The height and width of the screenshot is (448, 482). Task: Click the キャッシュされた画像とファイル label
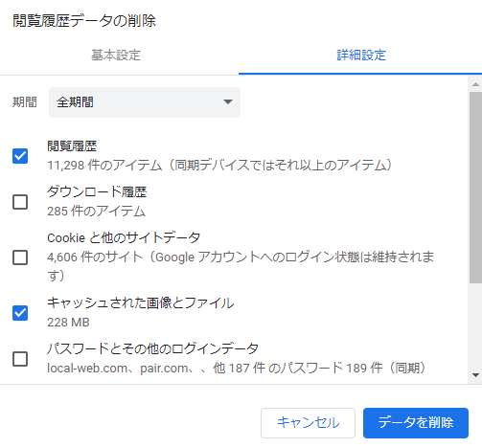(141, 303)
